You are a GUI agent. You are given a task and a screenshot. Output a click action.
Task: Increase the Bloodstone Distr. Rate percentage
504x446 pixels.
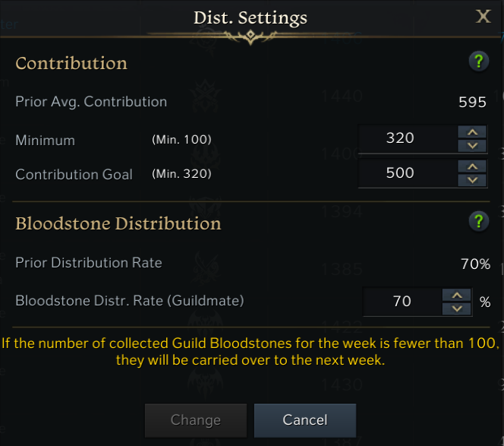[457, 295]
